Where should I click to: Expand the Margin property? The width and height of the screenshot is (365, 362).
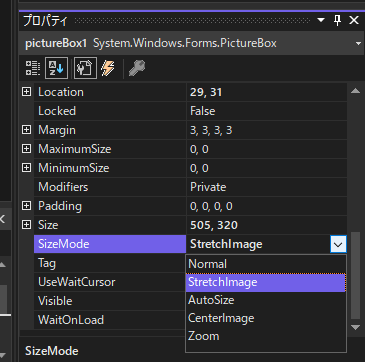pos(26,130)
